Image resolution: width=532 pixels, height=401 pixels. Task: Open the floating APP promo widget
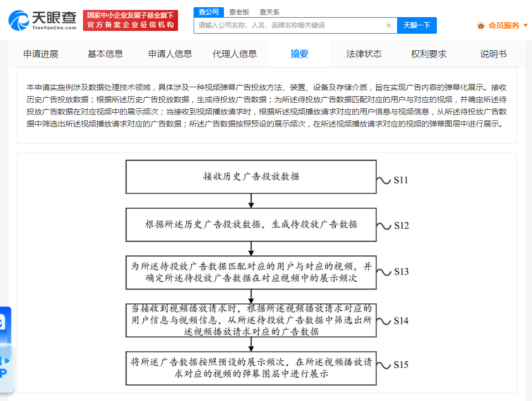pos(6,368)
